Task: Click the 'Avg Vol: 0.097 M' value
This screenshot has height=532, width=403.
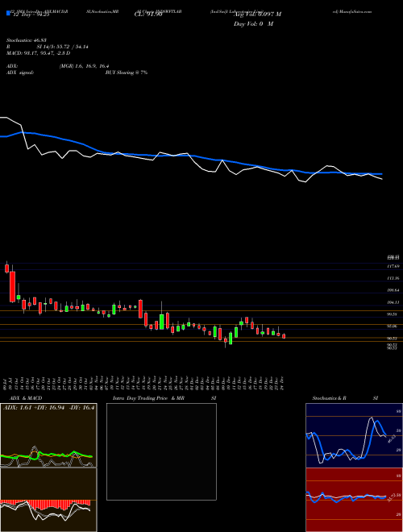Action: click(x=257, y=15)
